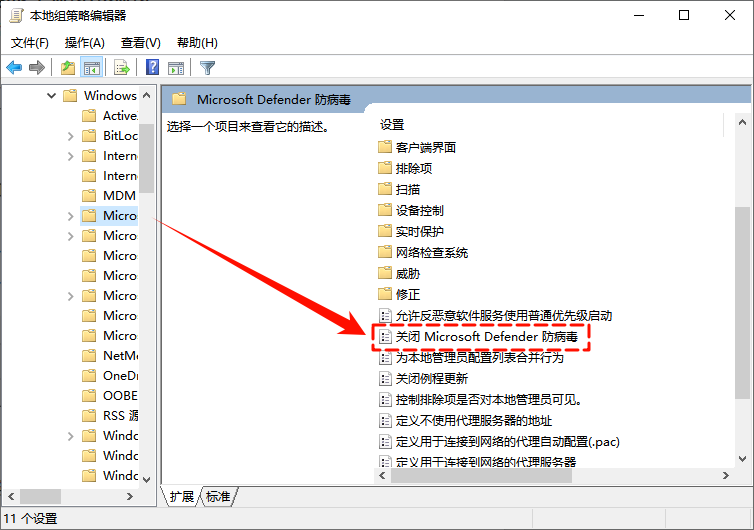This screenshot has width=754, height=530.
Task: Click the settings list horizontal scrollbar thumb
Action: click(x=481, y=476)
